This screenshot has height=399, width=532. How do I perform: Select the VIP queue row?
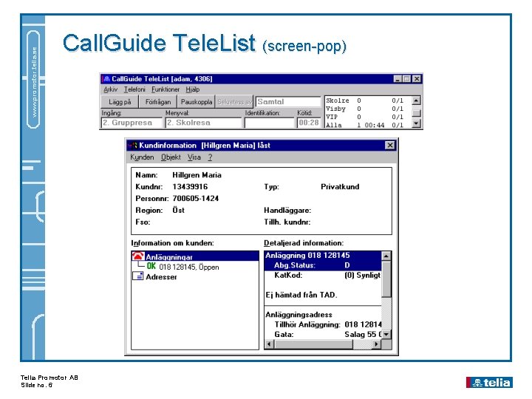click(x=368, y=117)
